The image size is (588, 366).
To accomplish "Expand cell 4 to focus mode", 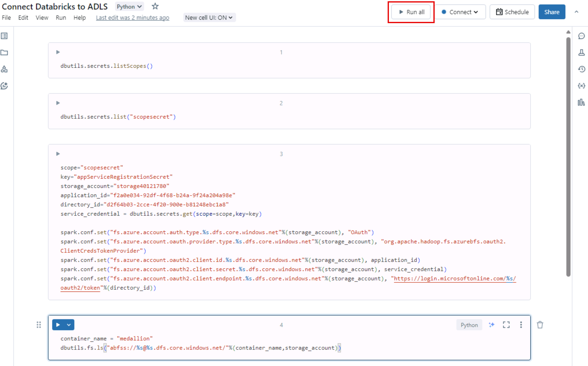I will tap(506, 325).
